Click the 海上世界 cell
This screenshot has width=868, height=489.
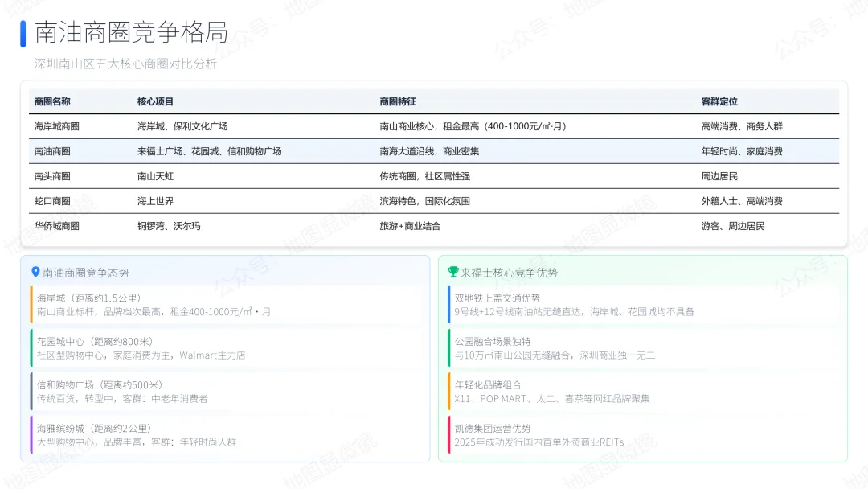point(156,201)
